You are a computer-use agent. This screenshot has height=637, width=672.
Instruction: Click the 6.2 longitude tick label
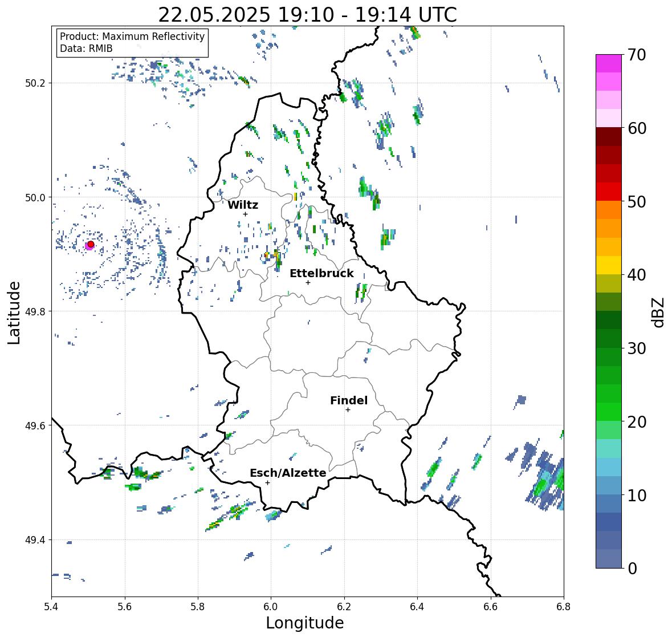344,607
